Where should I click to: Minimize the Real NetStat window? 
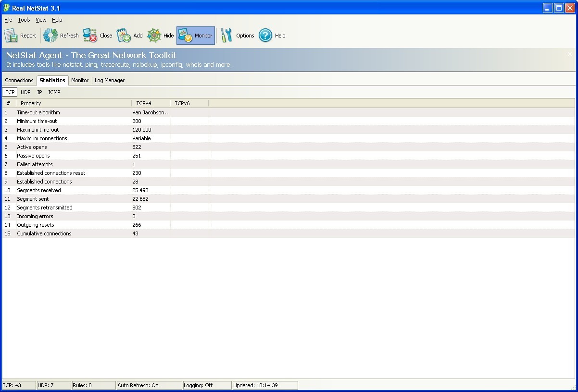click(548, 8)
